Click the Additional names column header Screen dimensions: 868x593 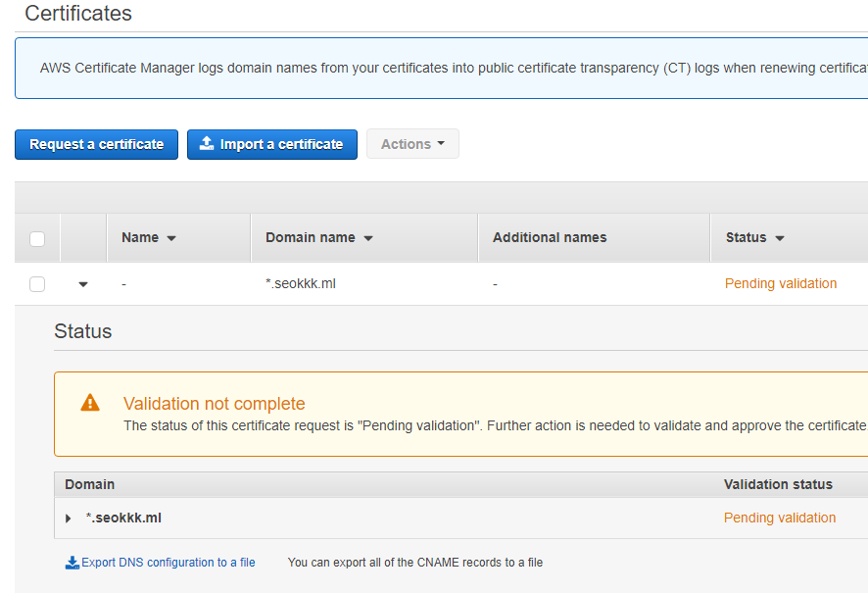(550, 237)
